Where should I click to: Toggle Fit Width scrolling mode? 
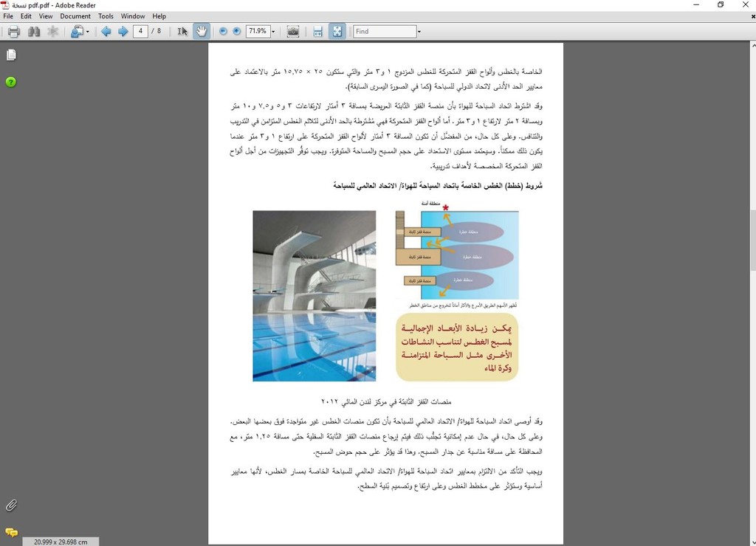click(317, 32)
